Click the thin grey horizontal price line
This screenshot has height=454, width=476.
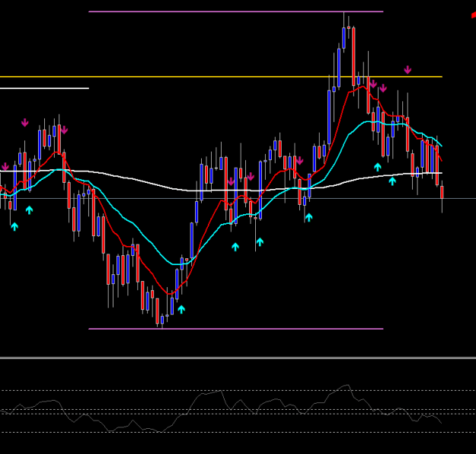(238, 199)
